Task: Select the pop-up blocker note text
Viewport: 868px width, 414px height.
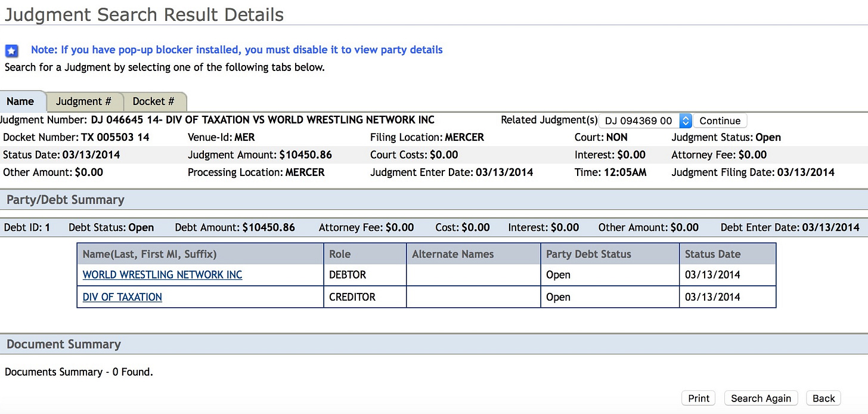Action: (x=237, y=50)
